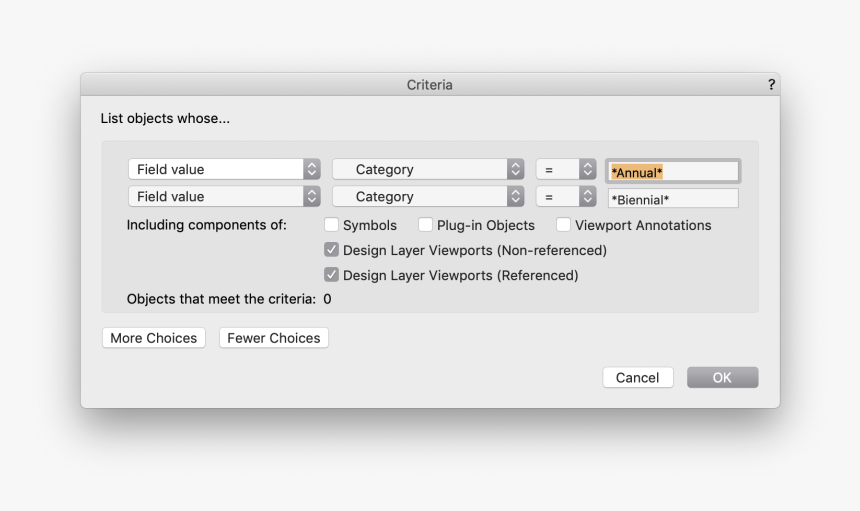Viewport: 860px width, 511px height.
Task: Click the Criteria dialog title bar
Action: 429,85
